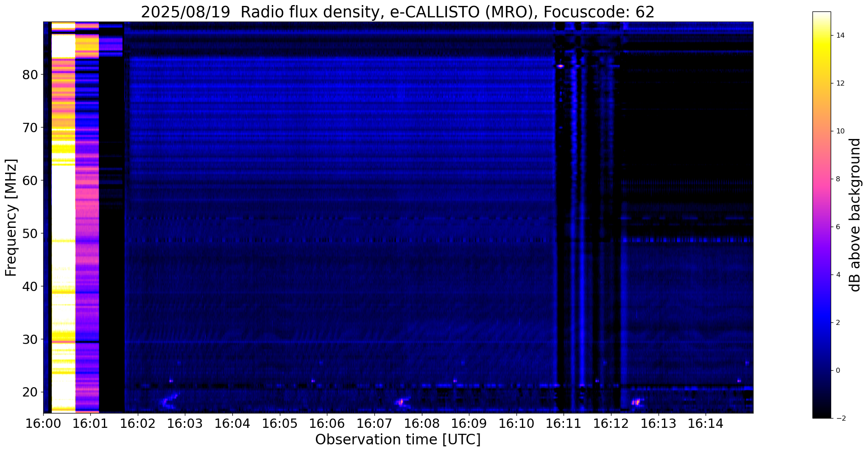
Task: Click the 20 MHz frequency tick label
Action: (x=30, y=392)
